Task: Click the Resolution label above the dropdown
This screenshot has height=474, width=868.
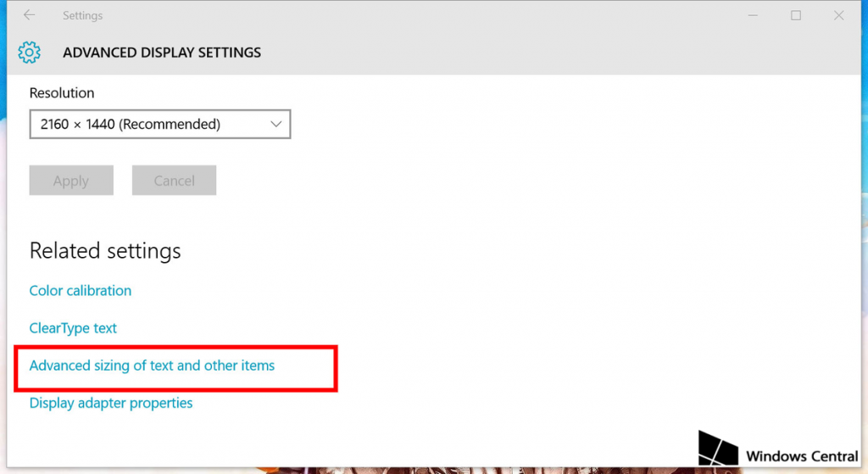Action: (62, 93)
